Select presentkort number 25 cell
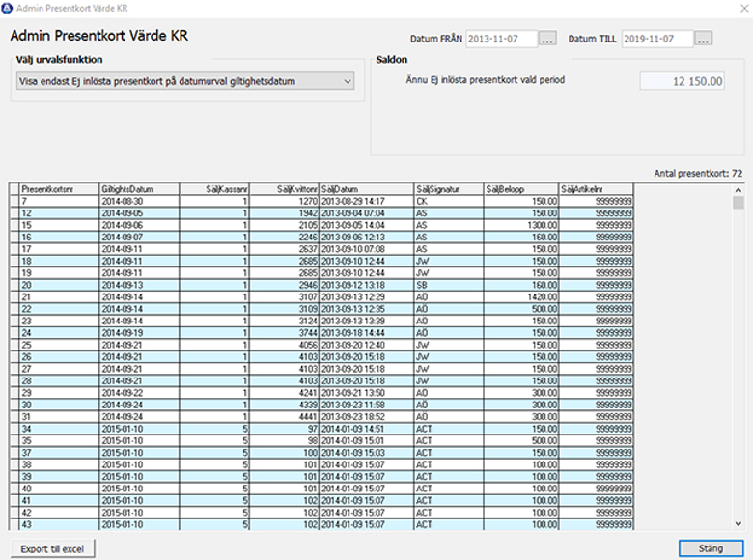 [59, 346]
